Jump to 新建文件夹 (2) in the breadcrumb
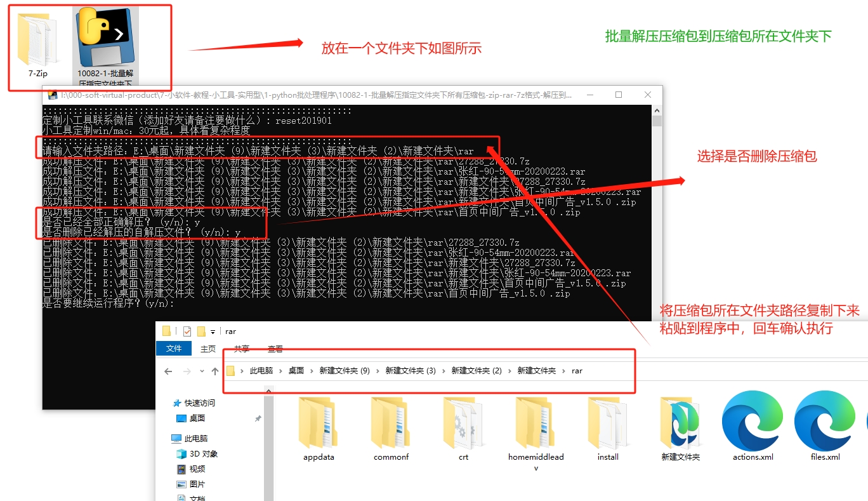Viewport: 868px width, 501px height. click(x=477, y=371)
